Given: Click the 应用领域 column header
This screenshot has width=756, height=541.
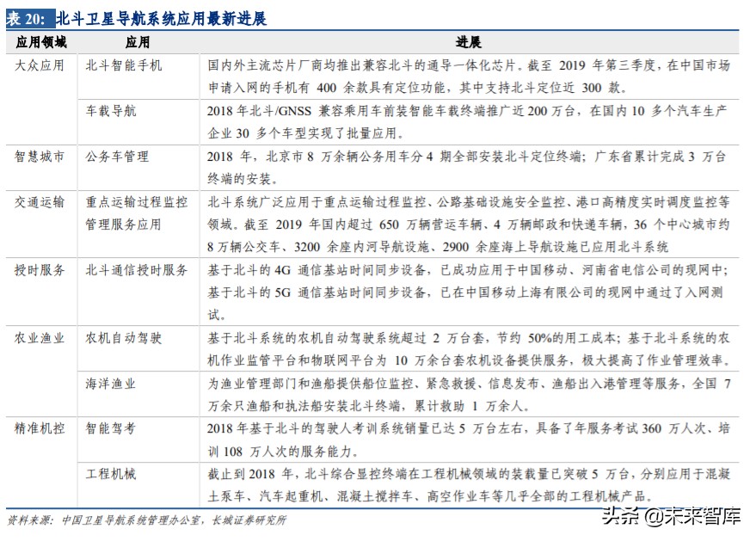Looking at the screenshot, I should [40, 40].
